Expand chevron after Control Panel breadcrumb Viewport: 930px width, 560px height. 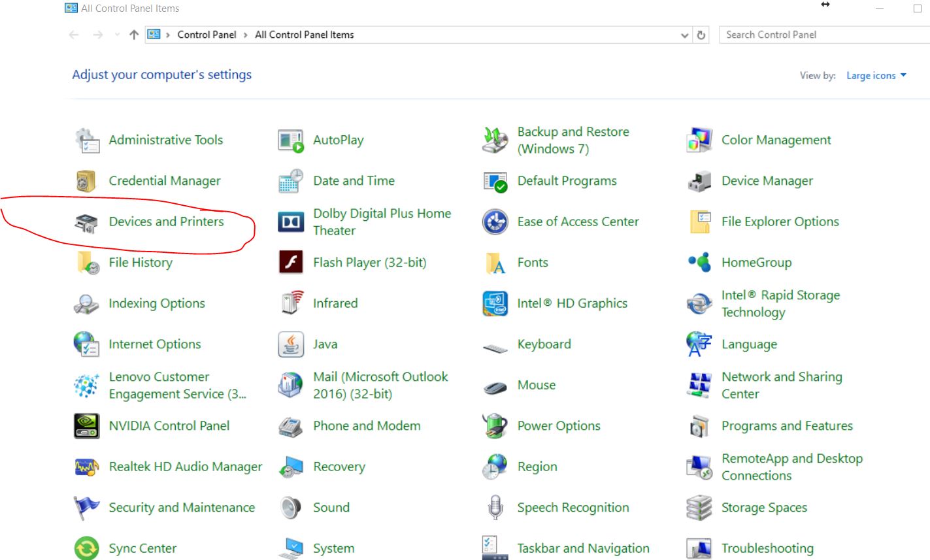point(246,35)
